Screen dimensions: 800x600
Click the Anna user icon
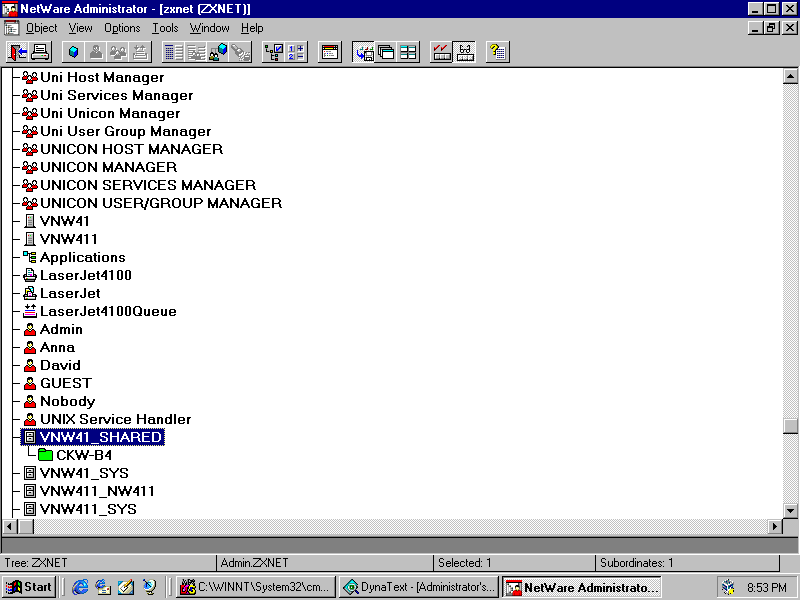coord(30,347)
